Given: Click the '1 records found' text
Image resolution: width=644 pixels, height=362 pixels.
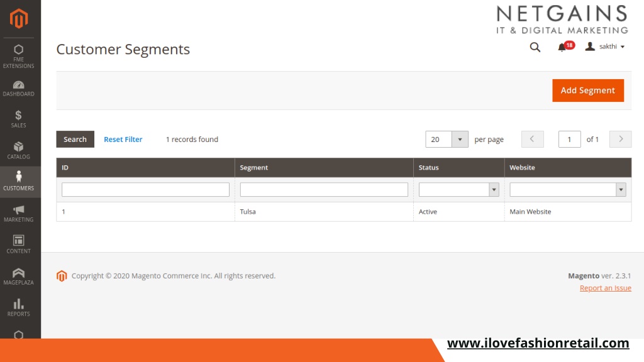Looking at the screenshot, I should [192, 139].
